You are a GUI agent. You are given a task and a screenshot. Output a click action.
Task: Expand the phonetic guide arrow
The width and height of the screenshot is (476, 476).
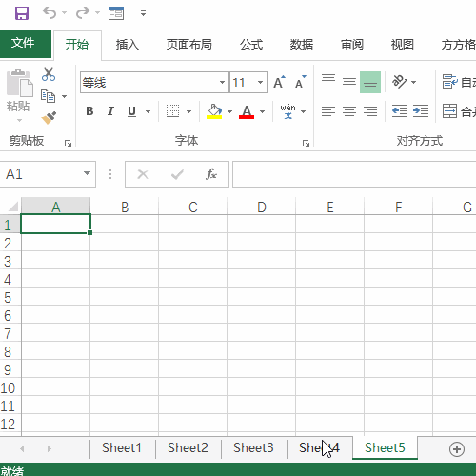304,111
